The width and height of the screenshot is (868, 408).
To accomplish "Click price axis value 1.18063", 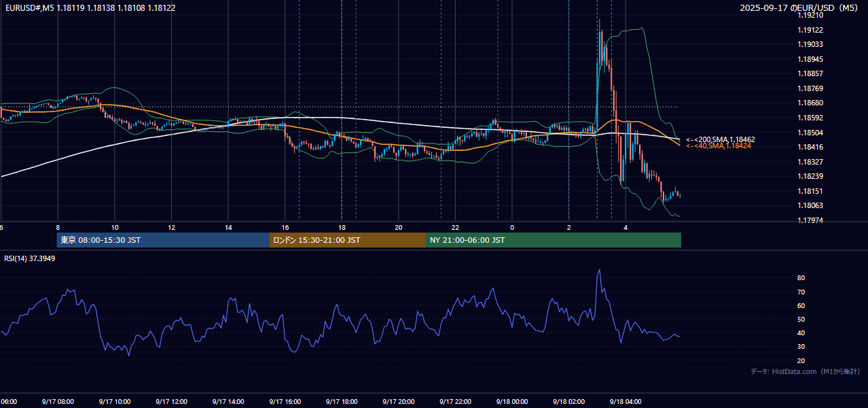I will pos(811,205).
